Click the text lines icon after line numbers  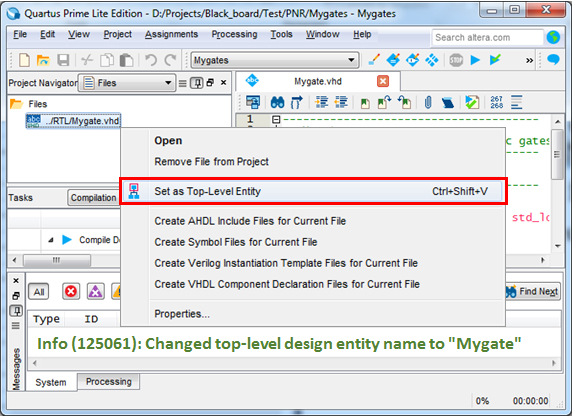point(516,102)
